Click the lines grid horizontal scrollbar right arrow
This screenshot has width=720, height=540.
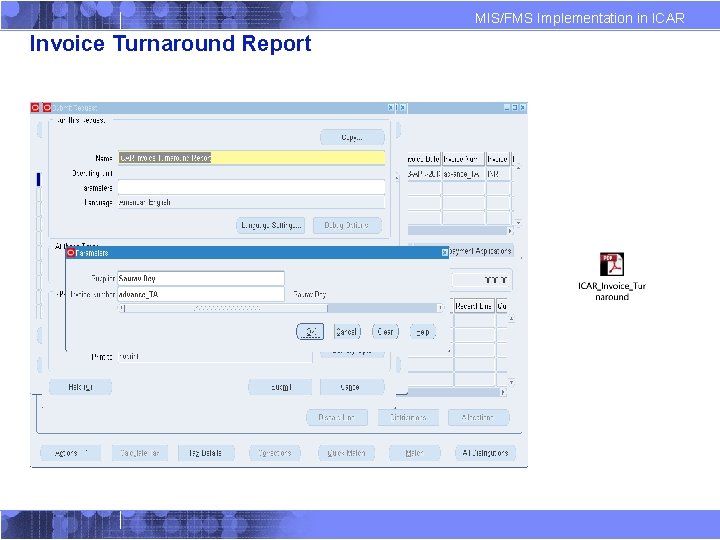coord(503,392)
